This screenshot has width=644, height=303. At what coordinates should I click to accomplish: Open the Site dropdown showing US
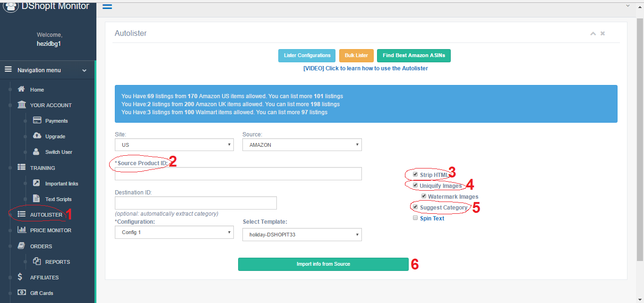pyautogui.click(x=174, y=145)
